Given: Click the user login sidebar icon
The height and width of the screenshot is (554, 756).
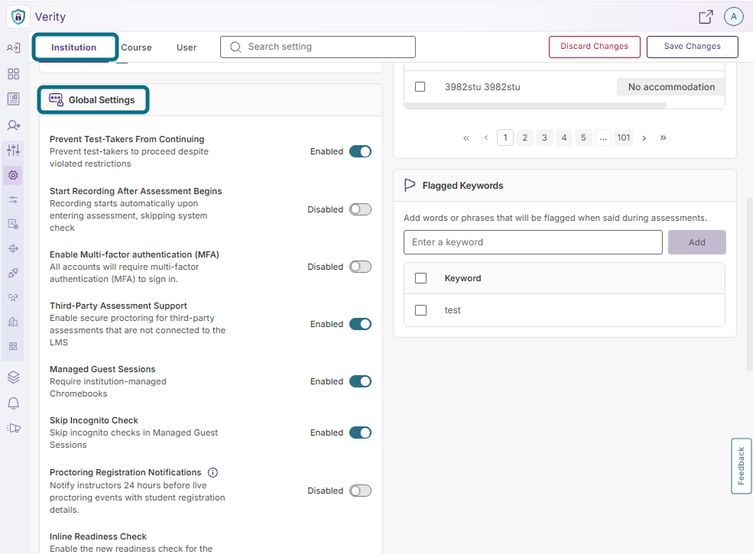Looking at the screenshot, I should pyautogui.click(x=14, y=47).
